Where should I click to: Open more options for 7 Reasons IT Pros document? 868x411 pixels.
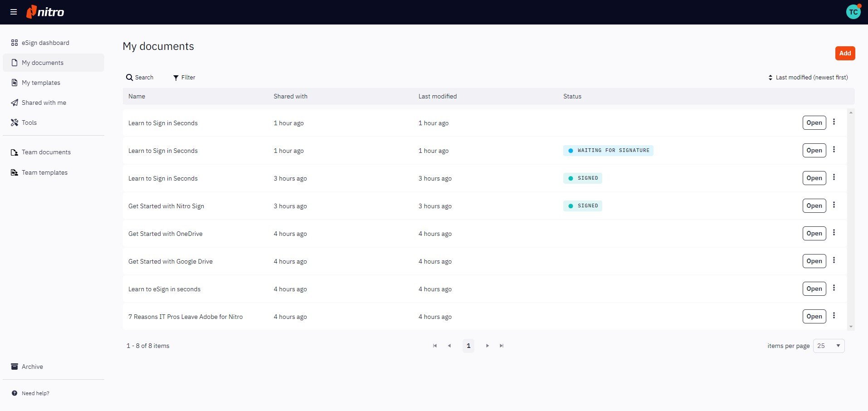(834, 316)
